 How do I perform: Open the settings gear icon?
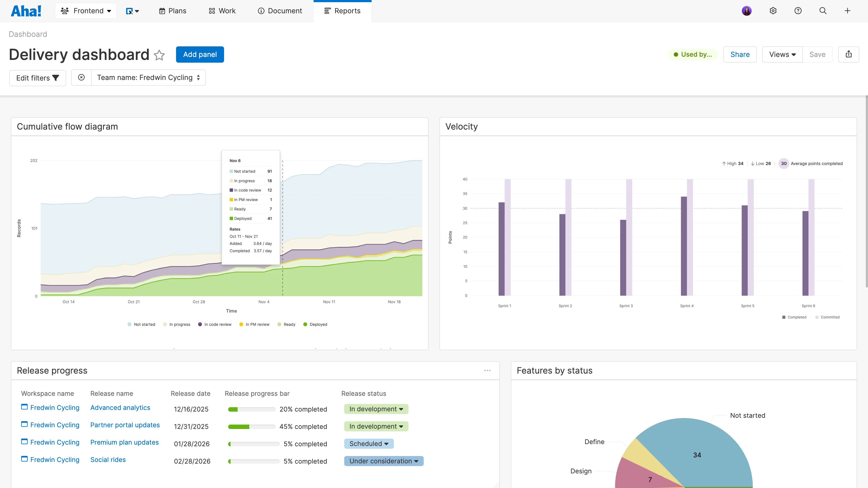point(773,11)
